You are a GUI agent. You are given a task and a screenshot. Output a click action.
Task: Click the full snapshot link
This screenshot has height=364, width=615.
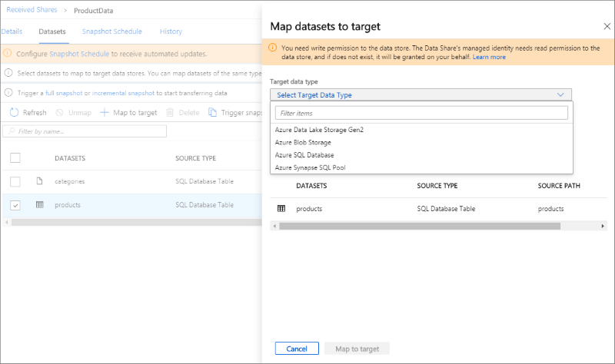coord(64,93)
